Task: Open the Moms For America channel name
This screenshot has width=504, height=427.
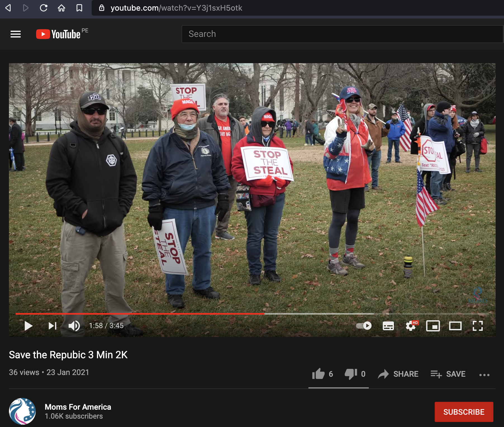Action: (78, 407)
